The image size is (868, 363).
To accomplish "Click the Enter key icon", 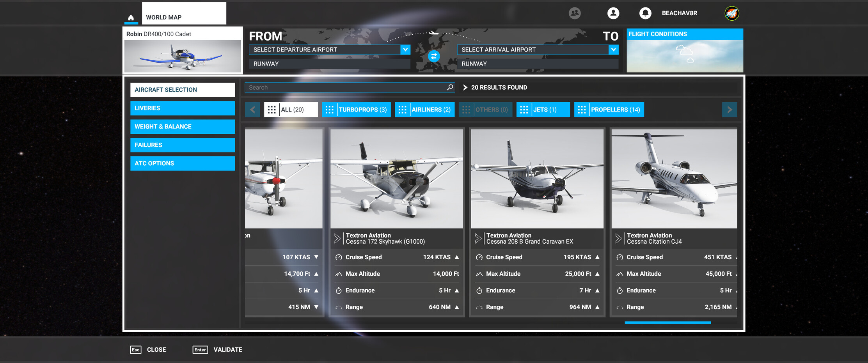I will coord(200,350).
